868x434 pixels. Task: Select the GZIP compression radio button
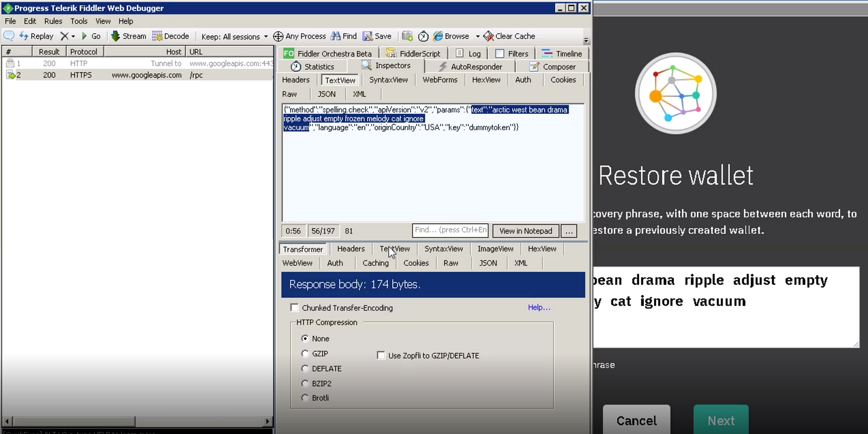pos(305,353)
